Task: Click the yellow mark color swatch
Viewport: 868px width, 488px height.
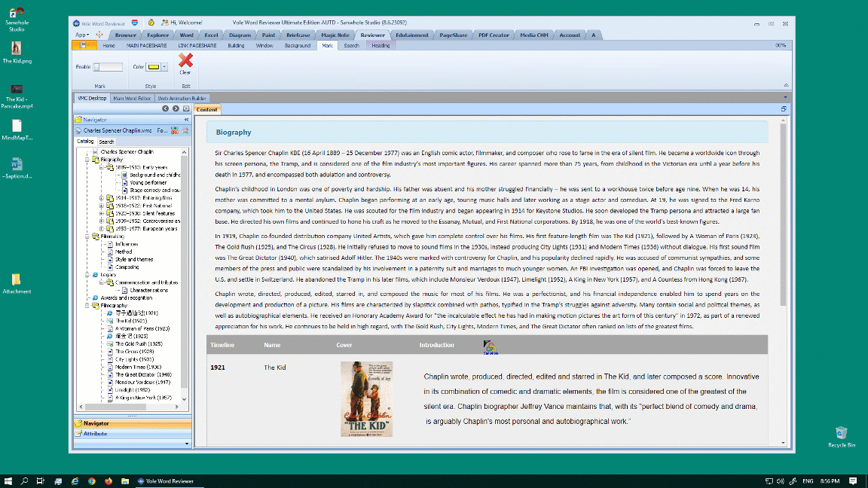Action: (153, 67)
